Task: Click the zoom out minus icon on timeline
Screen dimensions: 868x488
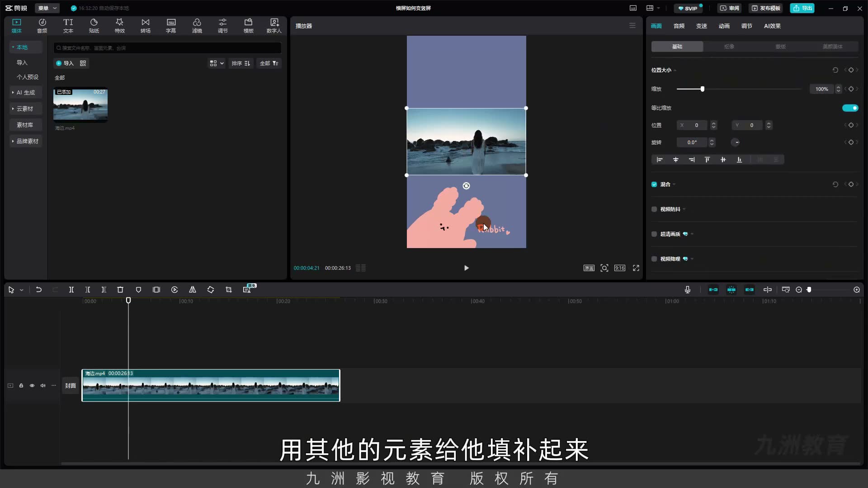Action: coord(799,290)
